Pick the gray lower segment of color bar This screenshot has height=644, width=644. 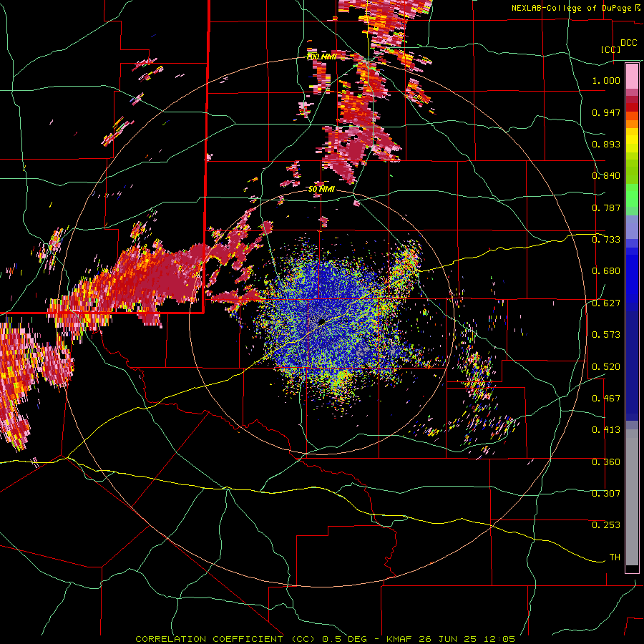[x=632, y=497]
